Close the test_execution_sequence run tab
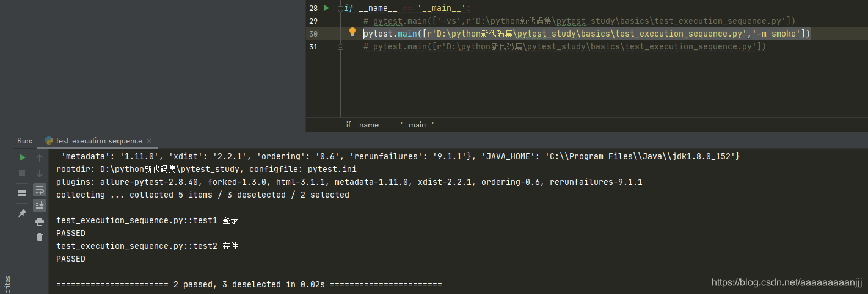This screenshot has width=868, height=294. (149, 141)
